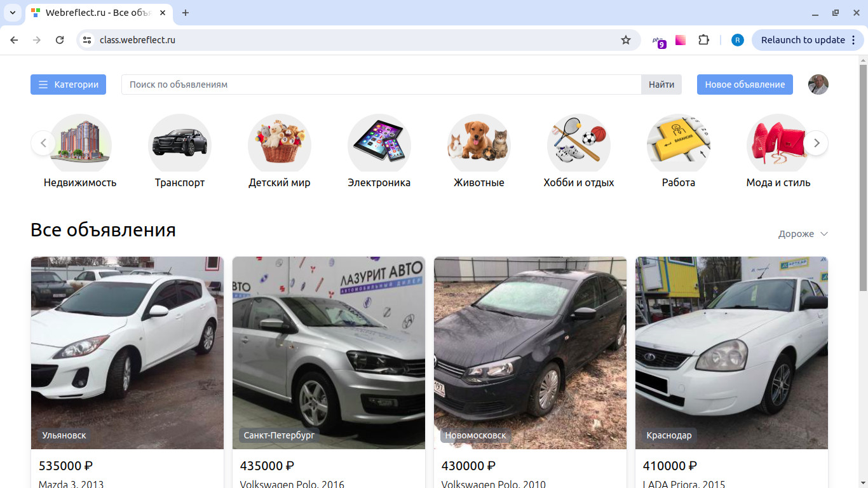Open the Volkswagen Polo, 2016 listing title
Viewport: 868px width, 488px height.
292,484
